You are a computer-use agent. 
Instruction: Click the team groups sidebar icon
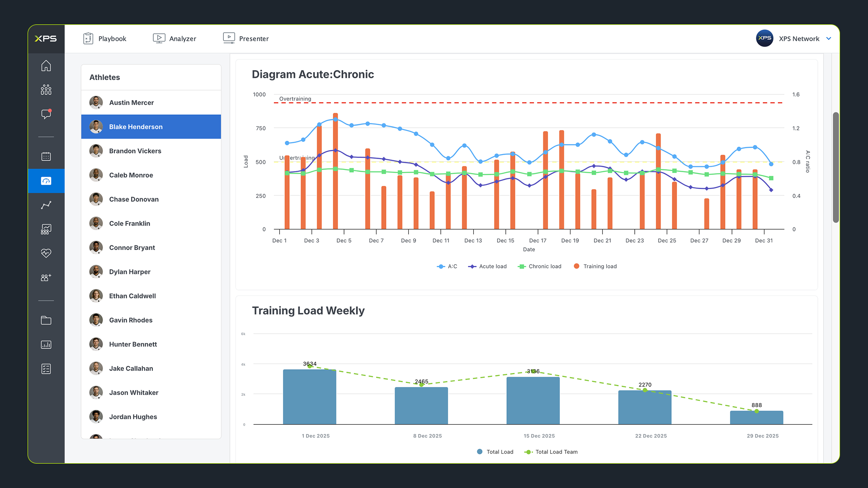[x=46, y=90]
